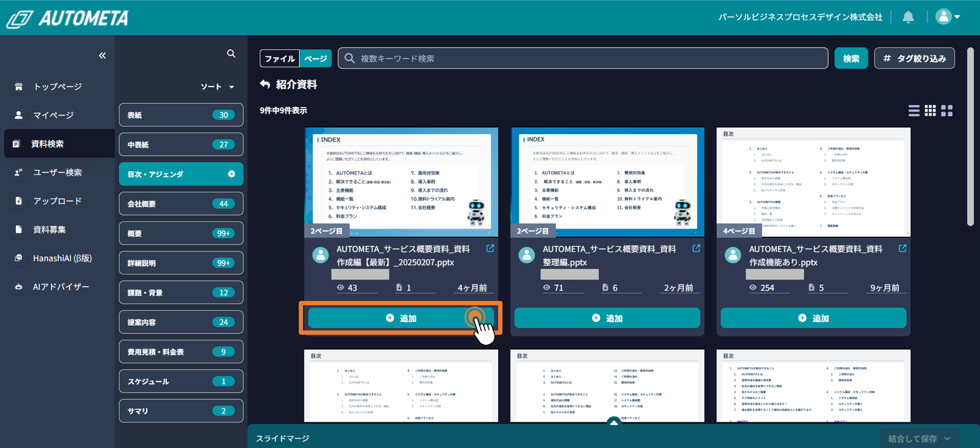
Task: Remove the 目次・アジェンダ filter with x icon
Action: 231,174
